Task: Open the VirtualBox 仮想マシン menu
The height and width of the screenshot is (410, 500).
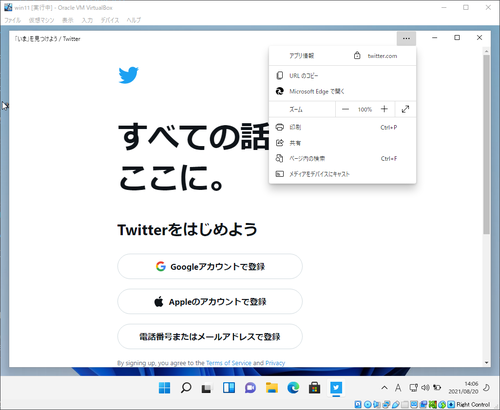Action: click(x=41, y=20)
